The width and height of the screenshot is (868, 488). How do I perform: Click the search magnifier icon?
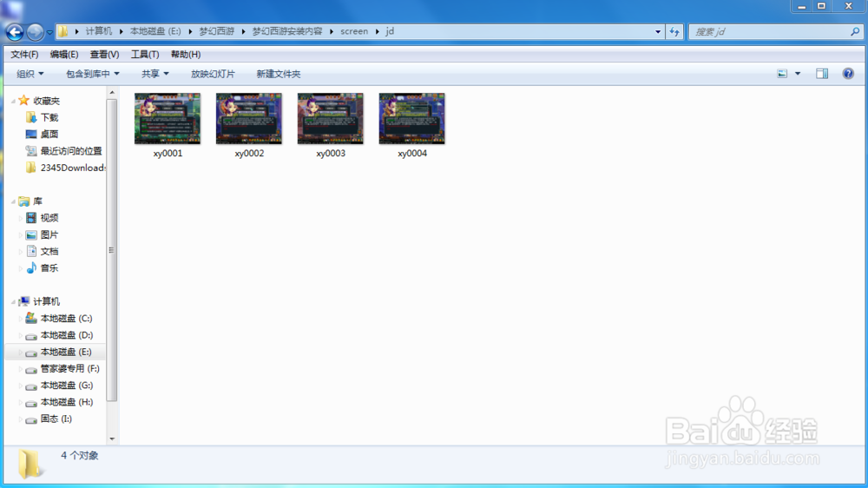(855, 31)
